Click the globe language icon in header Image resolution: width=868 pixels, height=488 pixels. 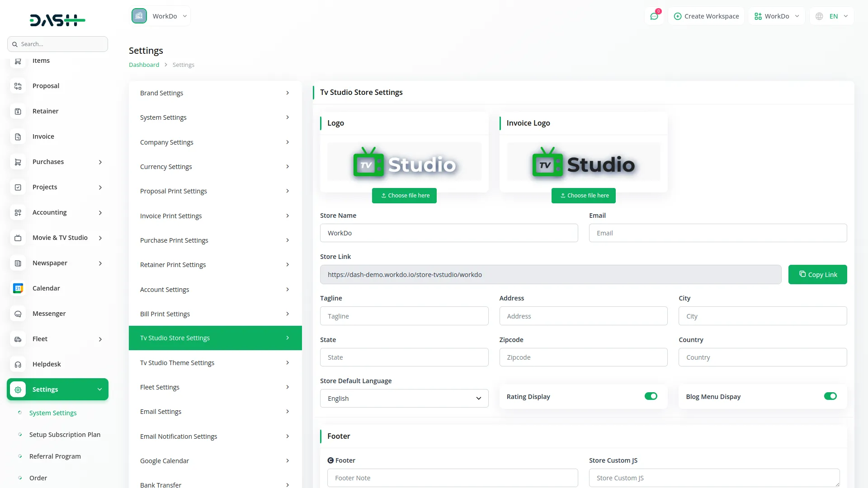(x=819, y=16)
